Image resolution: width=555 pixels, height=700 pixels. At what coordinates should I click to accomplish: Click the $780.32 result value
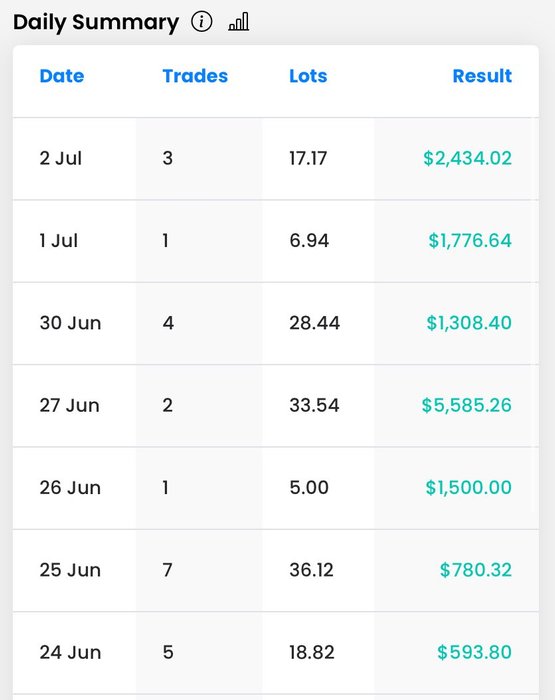coord(476,570)
